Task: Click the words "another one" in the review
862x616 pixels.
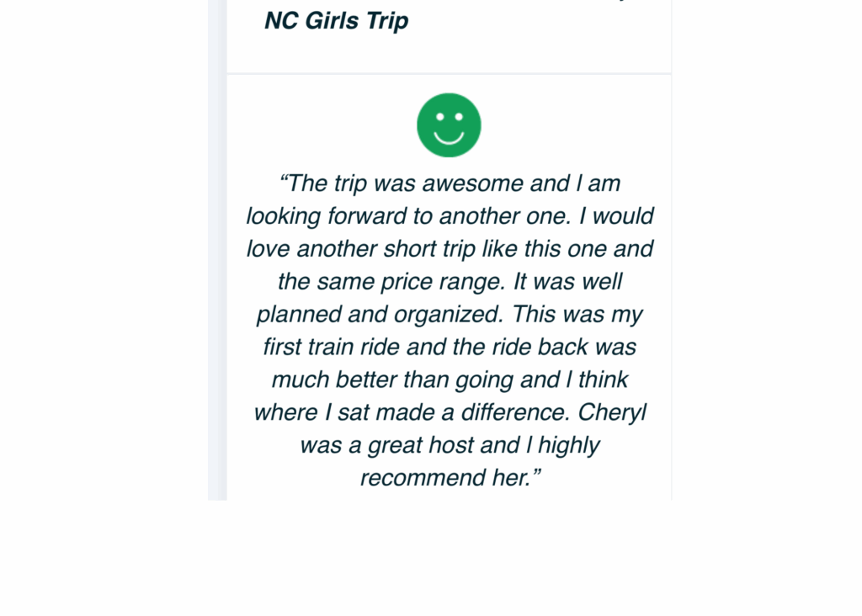Action: 503,216
